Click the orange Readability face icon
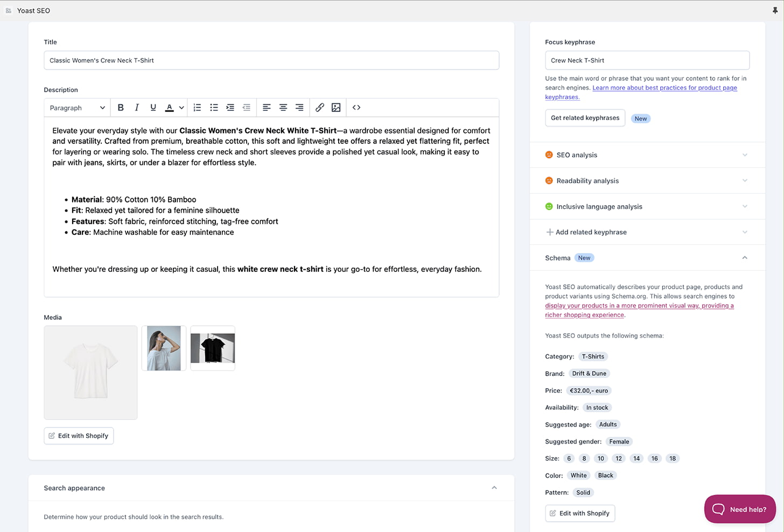784x532 pixels. [549, 181]
